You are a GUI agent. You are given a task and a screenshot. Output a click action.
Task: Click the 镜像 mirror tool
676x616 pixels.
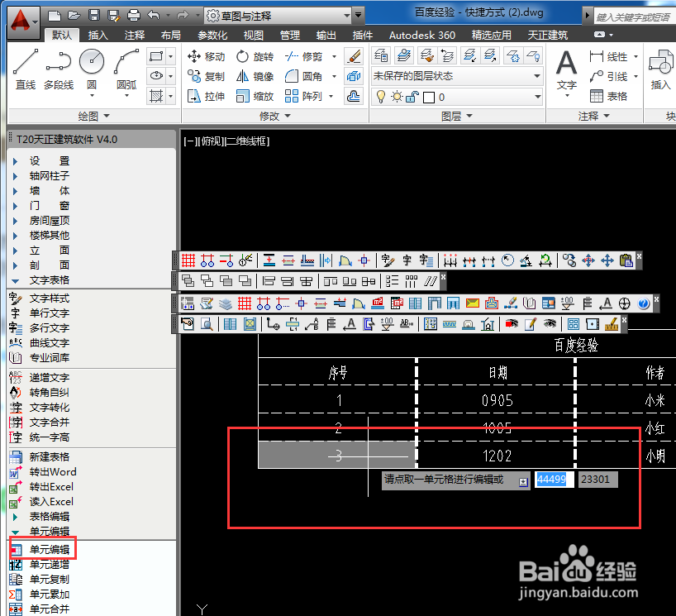pos(255,76)
